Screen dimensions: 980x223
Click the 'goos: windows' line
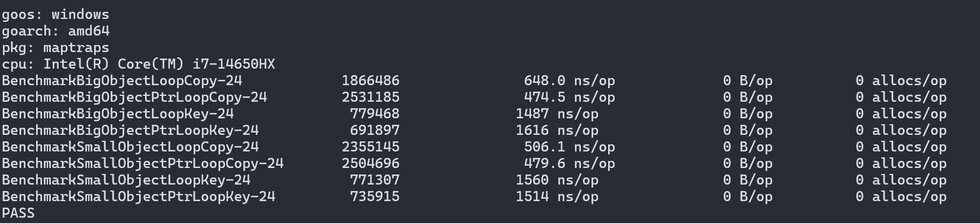click(55, 14)
